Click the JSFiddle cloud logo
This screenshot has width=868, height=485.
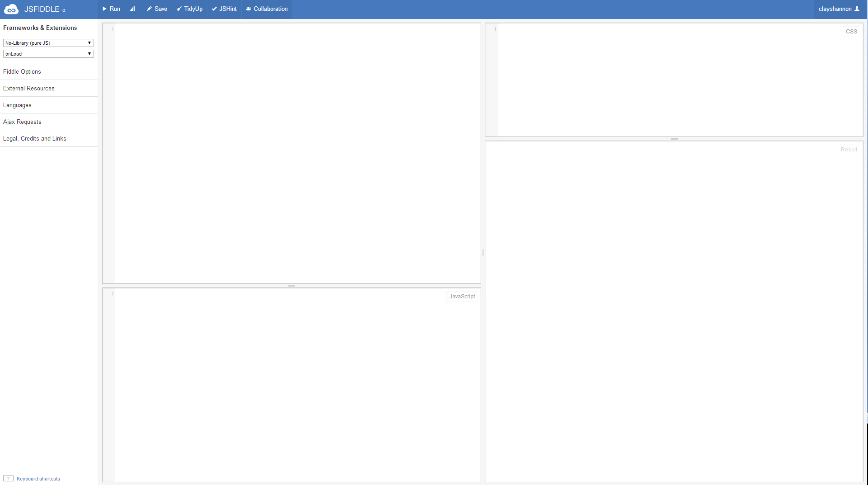click(11, 9)
